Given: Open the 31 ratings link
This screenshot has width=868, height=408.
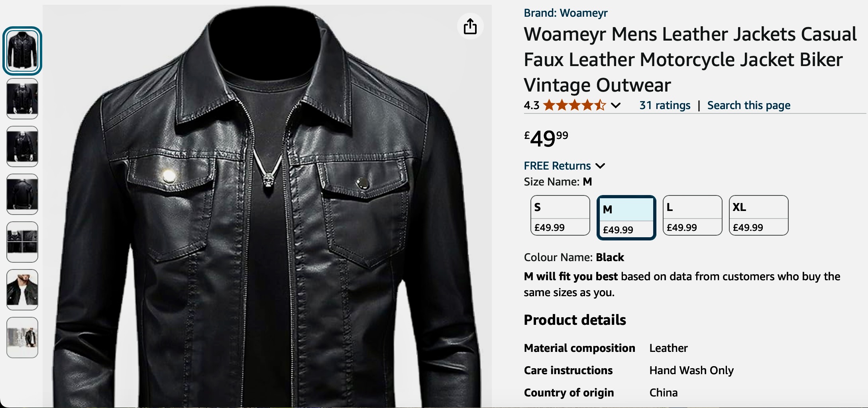Looking at the screenshot, I should 665,105.
